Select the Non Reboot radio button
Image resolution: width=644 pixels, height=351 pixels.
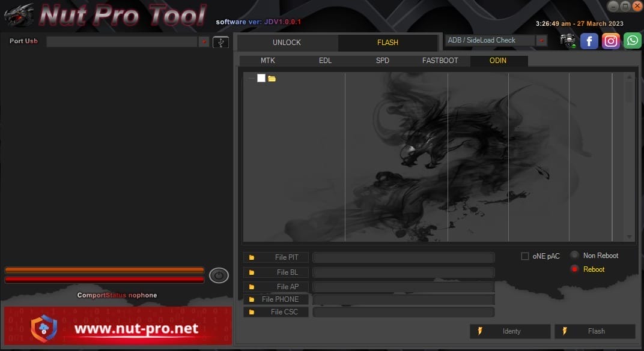(574, 254)
